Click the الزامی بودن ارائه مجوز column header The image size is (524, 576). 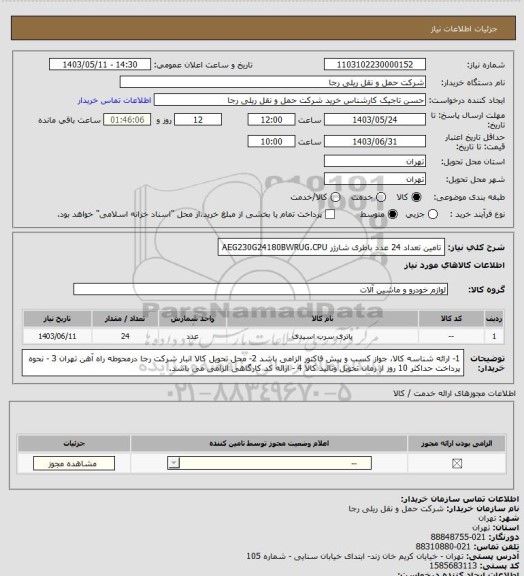point(456,443)
